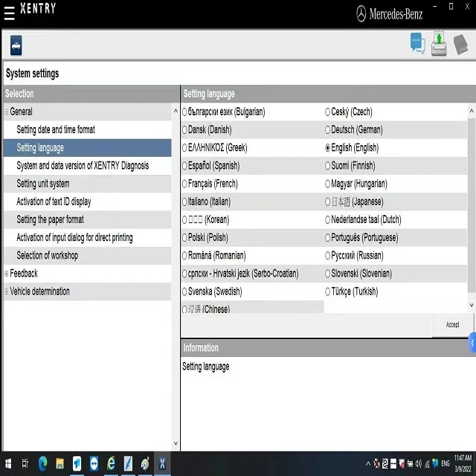Launch Microsoft Edge from the taskbar
Screen dimensions: 476x476
pos(43,463)
